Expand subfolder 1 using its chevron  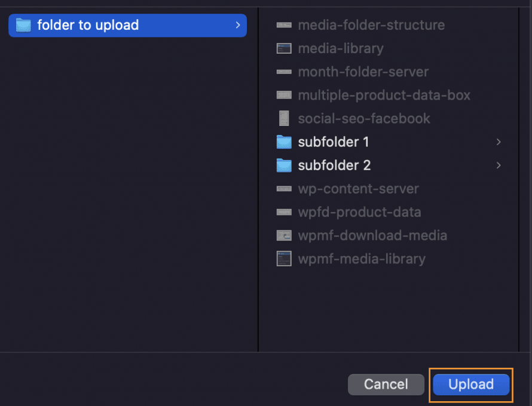point(499,142)
